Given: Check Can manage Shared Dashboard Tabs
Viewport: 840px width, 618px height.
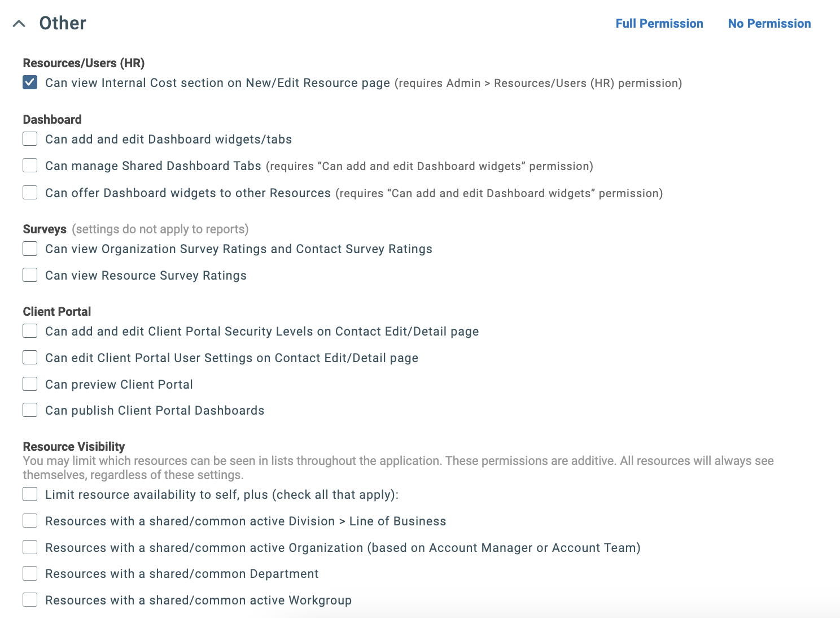Looking at the screenshot, I should pyautogui.click(x=29, y=165).
